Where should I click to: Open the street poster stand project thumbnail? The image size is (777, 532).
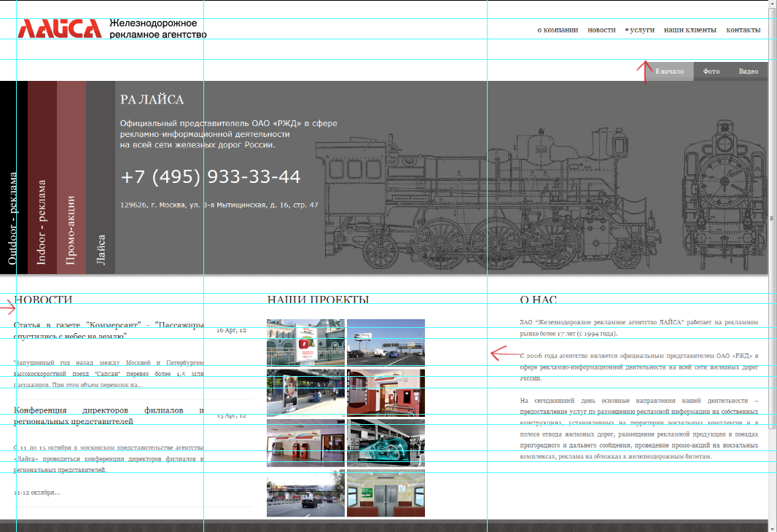(x=305, y=392)
